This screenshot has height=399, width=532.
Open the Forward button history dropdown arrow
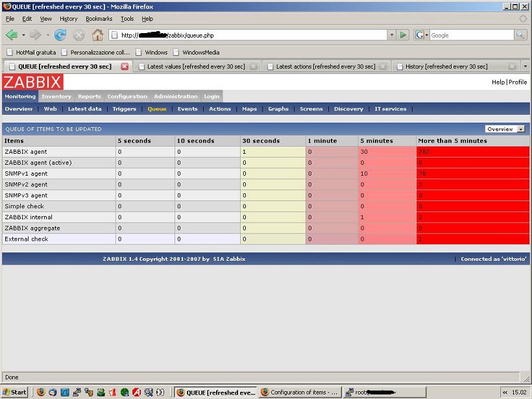48,35
